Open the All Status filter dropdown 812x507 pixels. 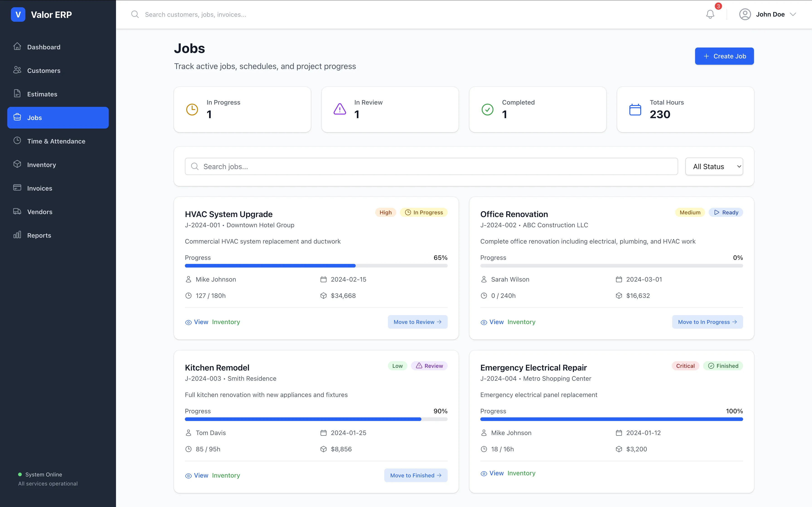pyautogui.click(x=714, y=166)
